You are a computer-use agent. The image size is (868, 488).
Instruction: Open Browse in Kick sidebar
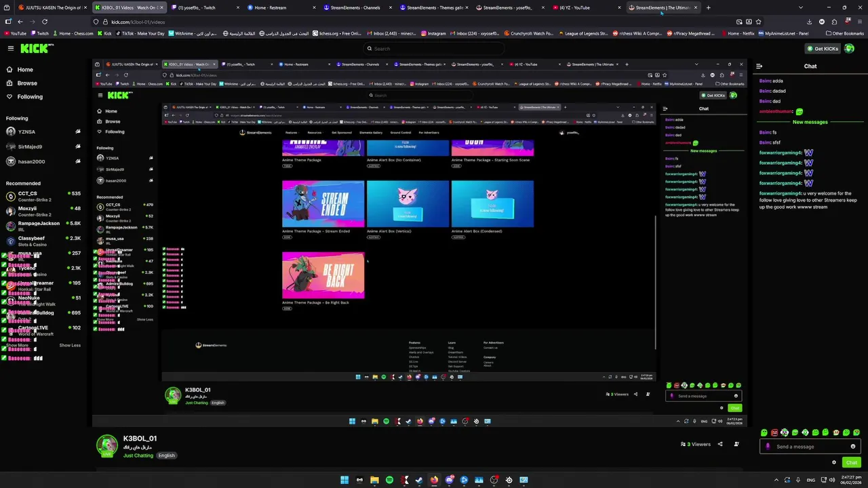tap(27, 83)
